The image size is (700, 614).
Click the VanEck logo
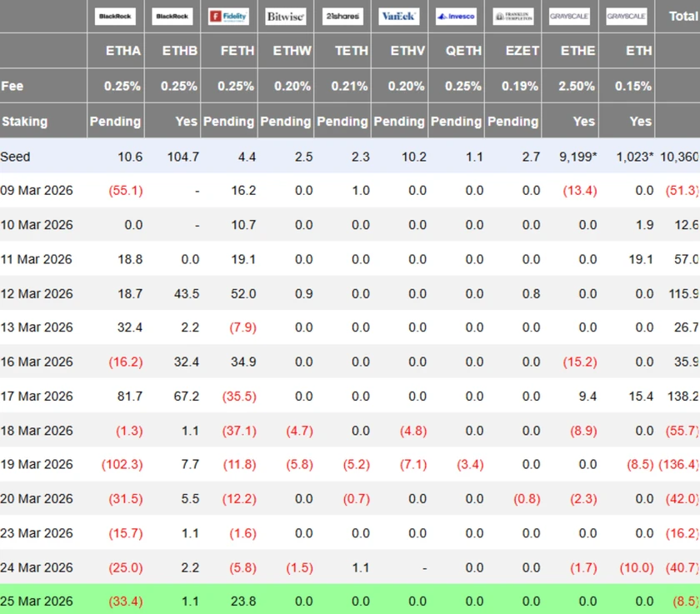399,17
